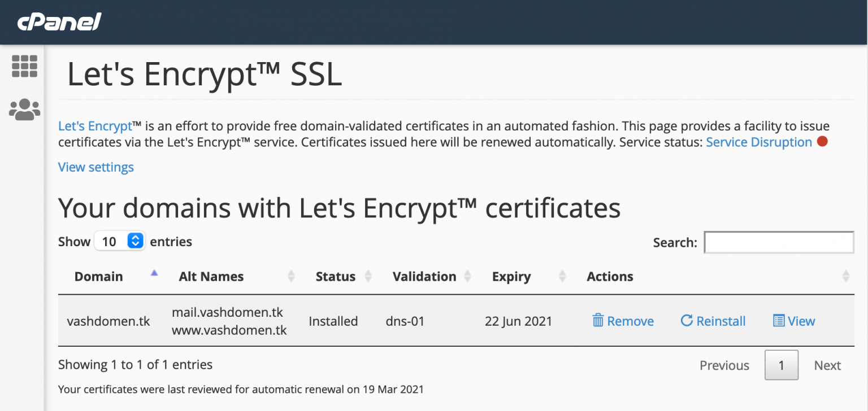
Task: Open the Show entries count dropdown
Action: tap(120, 242)
